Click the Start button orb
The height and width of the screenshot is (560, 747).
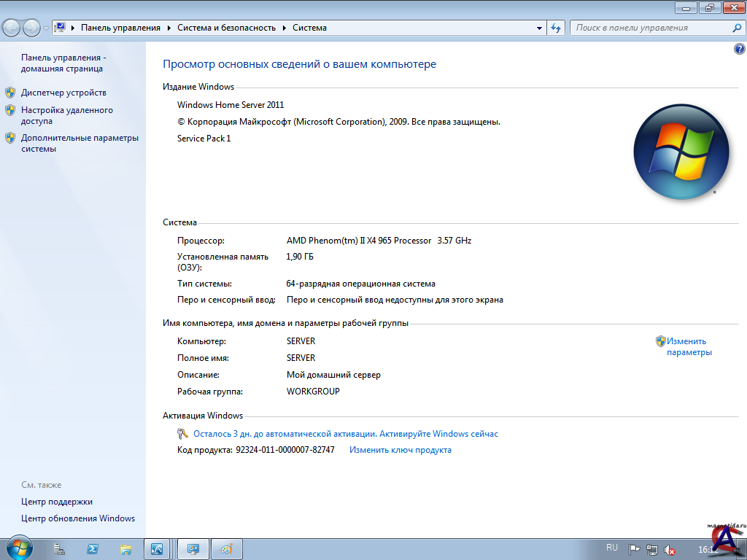click(18, 548)
